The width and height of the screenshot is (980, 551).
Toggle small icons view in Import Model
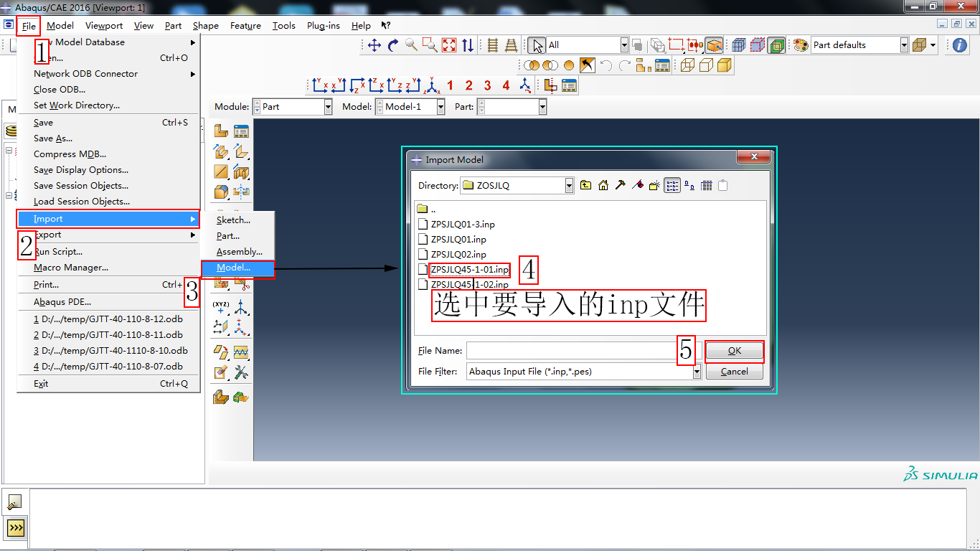[x=689, y=185]
